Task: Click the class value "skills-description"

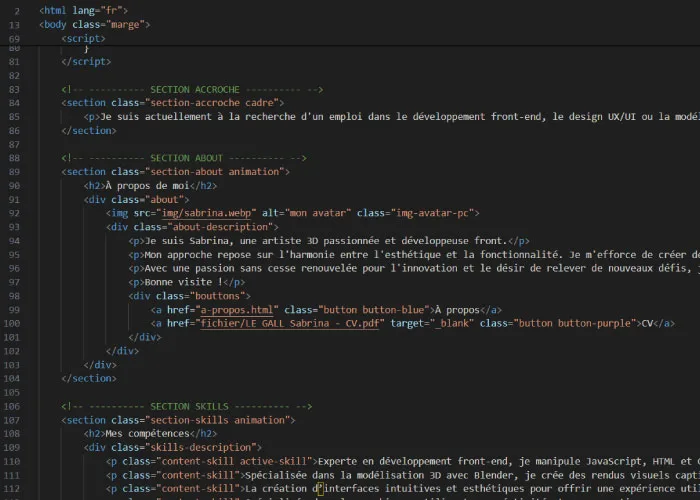Action: point(200,447)
